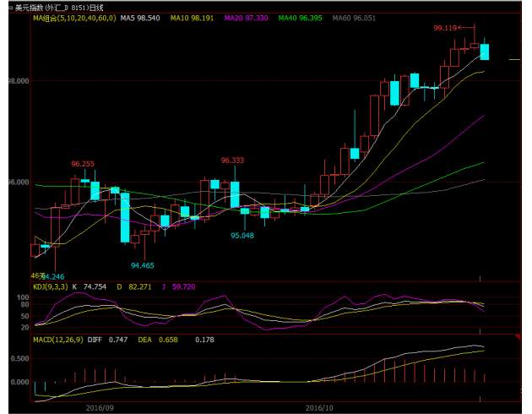Click the 2016/09 date axis label
The image size is (532, 414).
point(100,407)
